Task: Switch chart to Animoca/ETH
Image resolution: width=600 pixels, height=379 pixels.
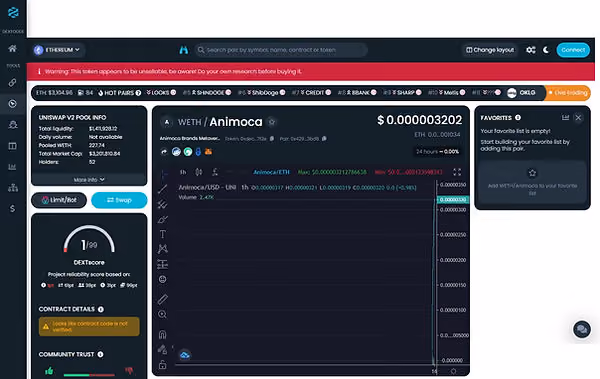Action: (271, 172)
